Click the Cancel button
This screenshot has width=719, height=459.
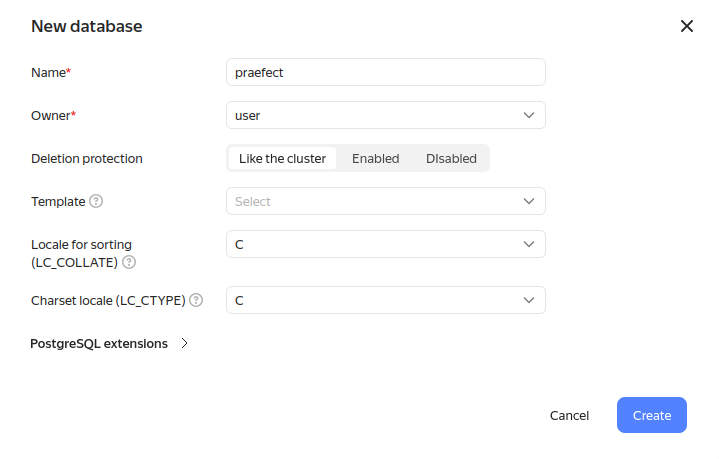coord(569,415)
